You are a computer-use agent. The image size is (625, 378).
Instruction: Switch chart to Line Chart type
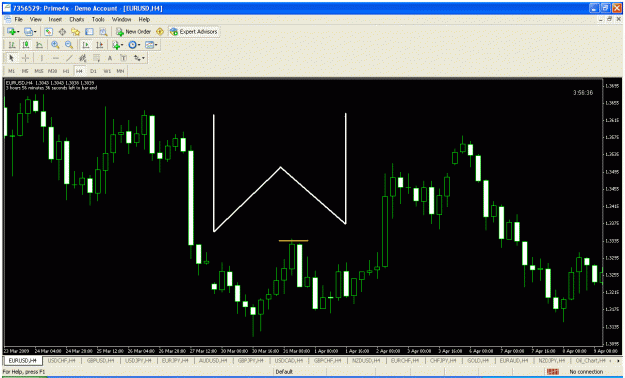pos(39,45)
